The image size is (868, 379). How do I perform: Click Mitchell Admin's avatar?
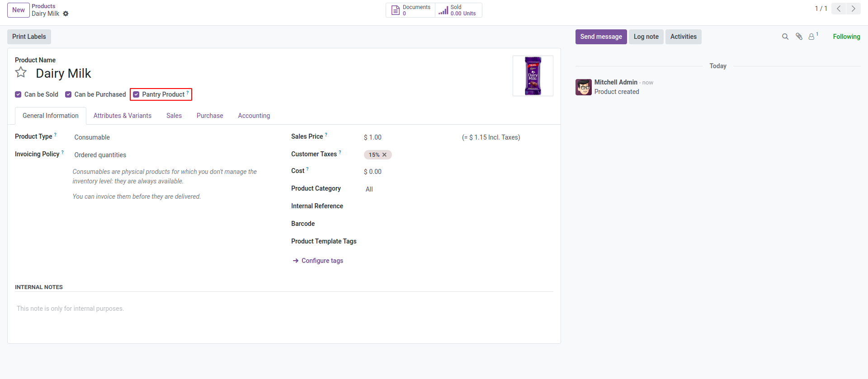tap(584, 87)
